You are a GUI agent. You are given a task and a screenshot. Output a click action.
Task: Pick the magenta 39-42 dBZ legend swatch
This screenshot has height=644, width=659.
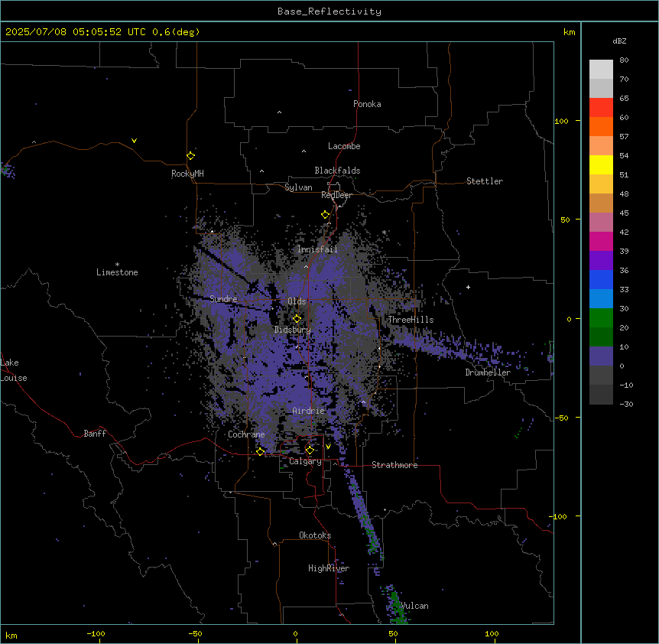[x=601, y=241]
